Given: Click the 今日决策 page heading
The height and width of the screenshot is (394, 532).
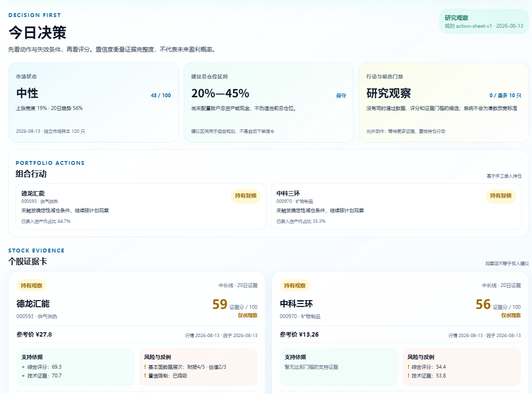Looking at the screenshot, I should [37, 33].
